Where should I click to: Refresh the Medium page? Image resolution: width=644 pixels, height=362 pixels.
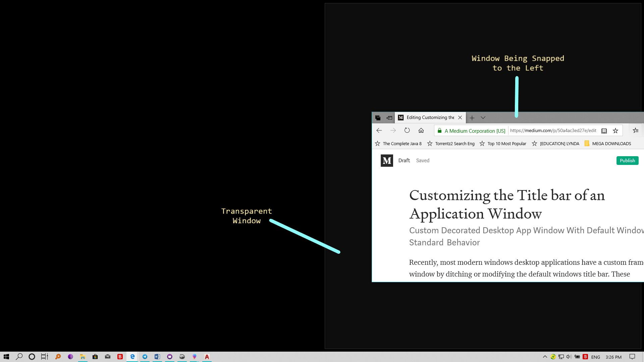(x=407, y=130)
